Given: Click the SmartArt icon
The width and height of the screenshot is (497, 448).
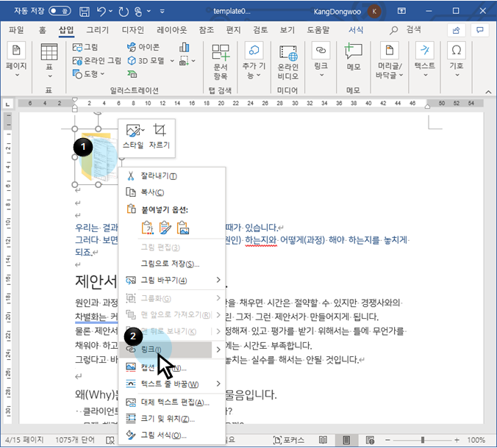Looking at the screenshot, I should (x=132, y=74).
